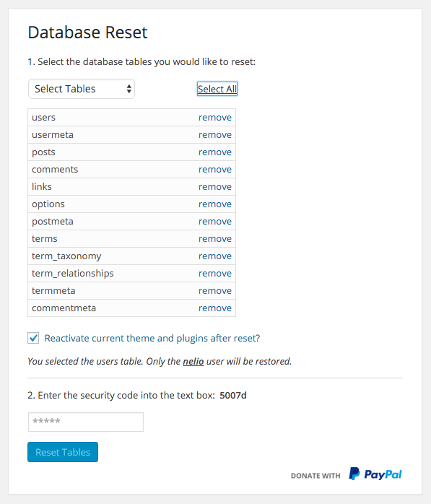Remove the users table from selection
This screenshot has height=504, width=431.
click(x=214, y=118)
